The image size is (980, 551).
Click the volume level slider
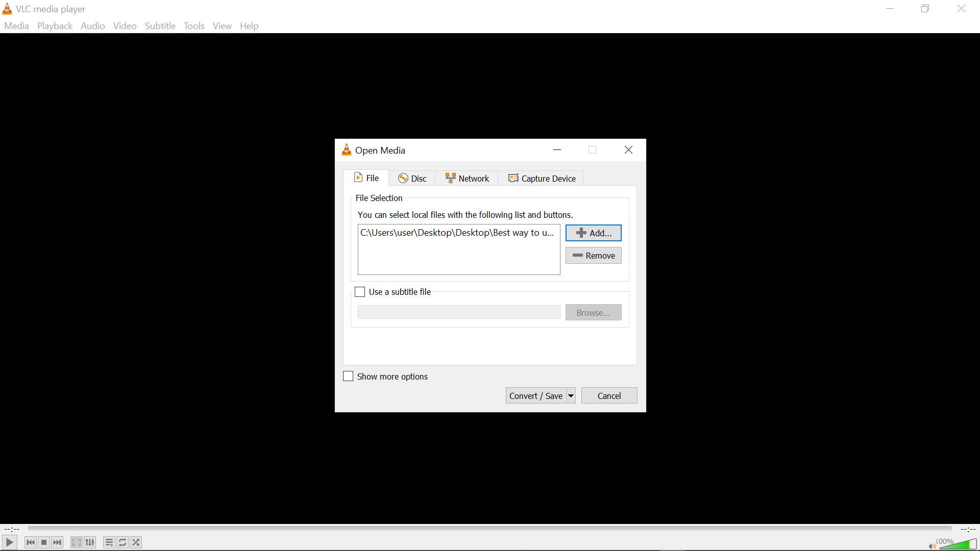tap(959, 544)
